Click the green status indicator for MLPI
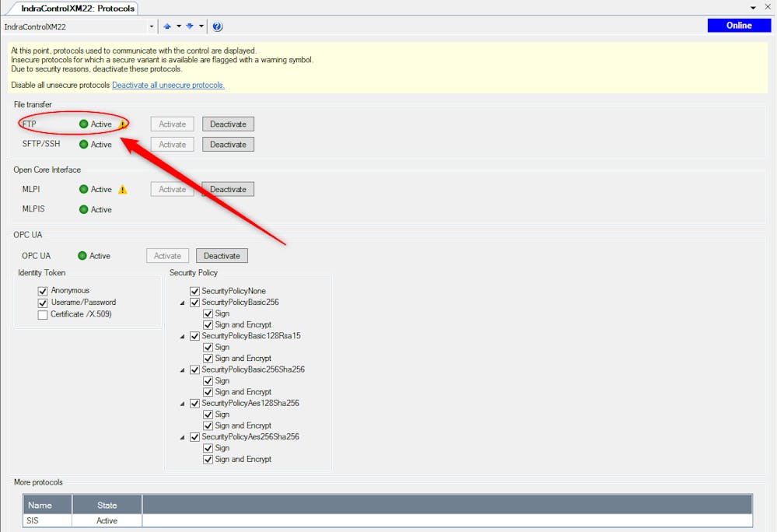777x532 pixels. point(84,189)
